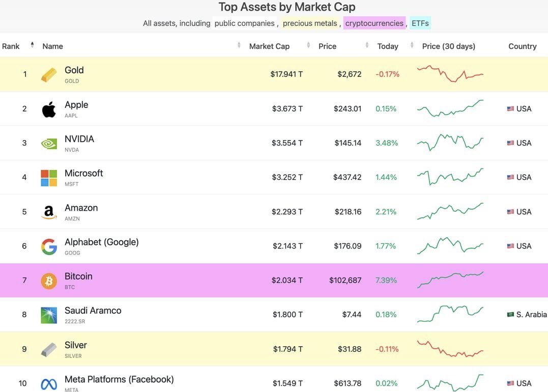
Task: Click the Price (30 days) column header
Action: 449,46
